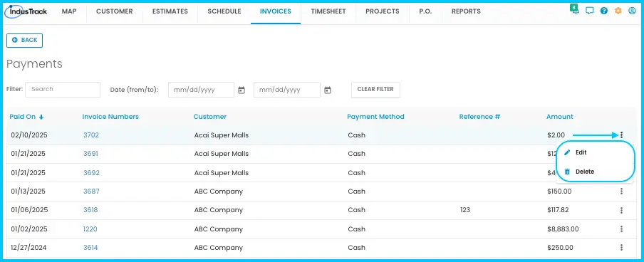Open notifications bell with badge 8

(576, 10)
